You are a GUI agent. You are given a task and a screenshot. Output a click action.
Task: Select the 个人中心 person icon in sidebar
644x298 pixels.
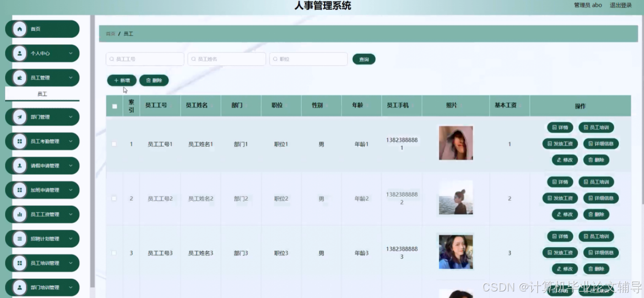click(19, 53)
